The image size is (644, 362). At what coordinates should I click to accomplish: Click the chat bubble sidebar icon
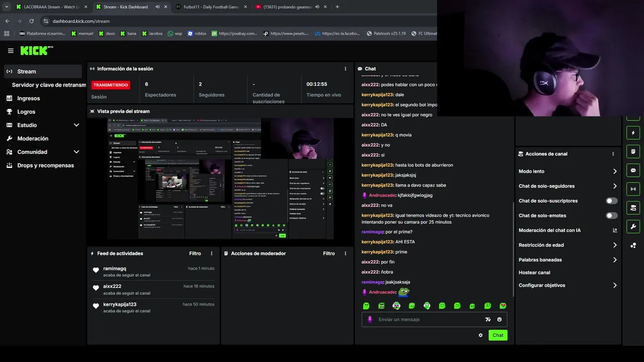(x=633, y=170)
